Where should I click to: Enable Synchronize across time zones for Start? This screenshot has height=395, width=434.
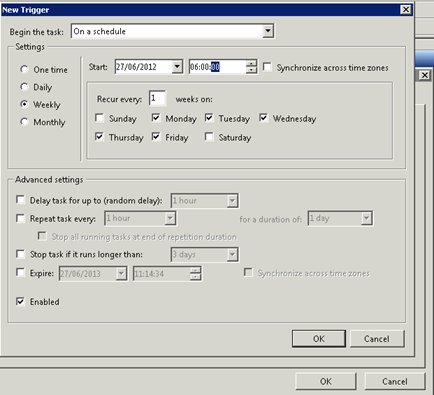(267, 67)
